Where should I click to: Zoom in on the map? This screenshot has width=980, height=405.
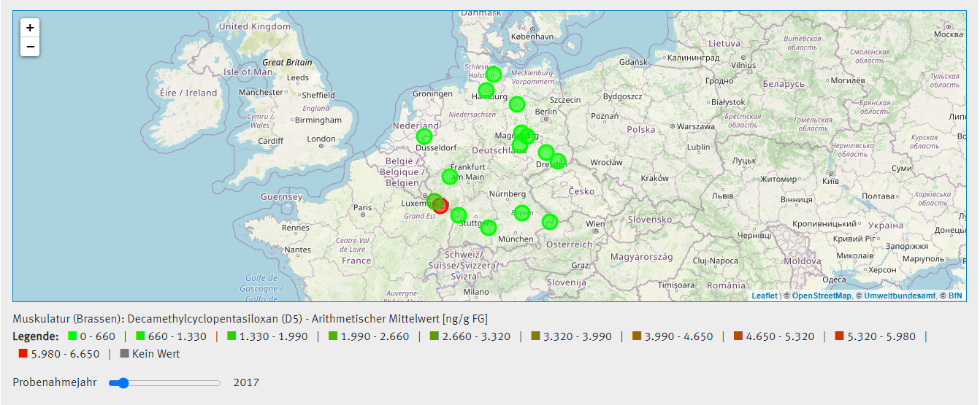point(30,28)
